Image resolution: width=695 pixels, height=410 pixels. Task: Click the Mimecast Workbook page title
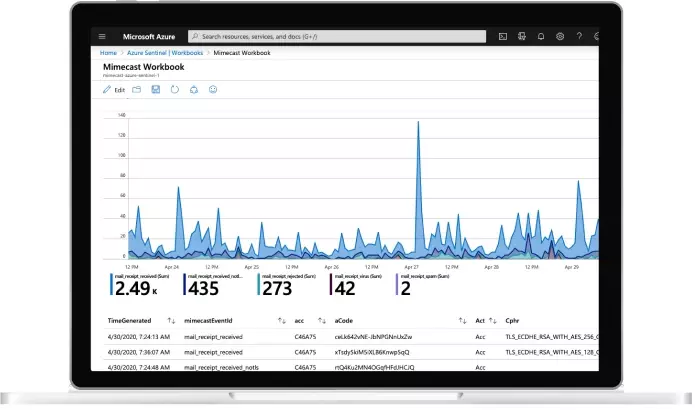[144, 67]
